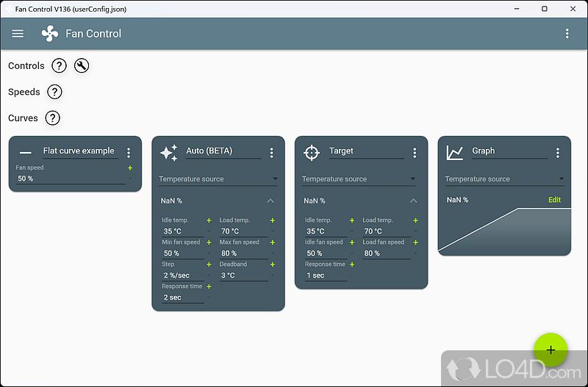Increase Auto card Load temp.
This screenshot has width=588, height=387.
point(273,220)
